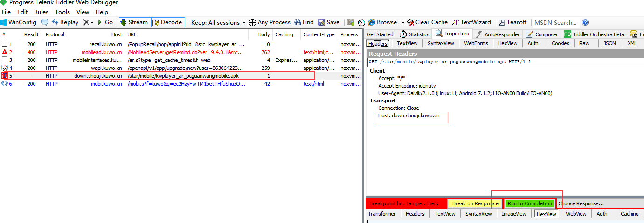Select the WebForms tab
Viewport: 644px width, 223px height.
point(476,43)
